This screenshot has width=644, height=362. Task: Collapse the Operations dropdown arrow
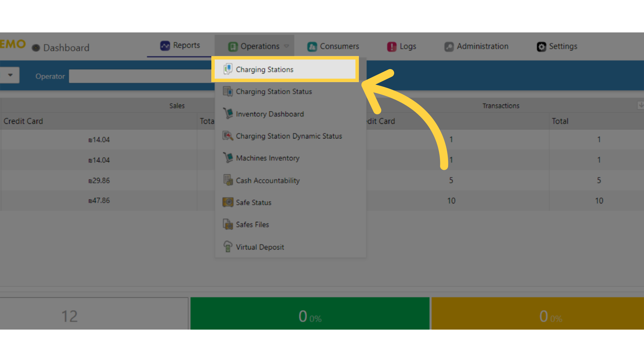click(x=286, y=46)
